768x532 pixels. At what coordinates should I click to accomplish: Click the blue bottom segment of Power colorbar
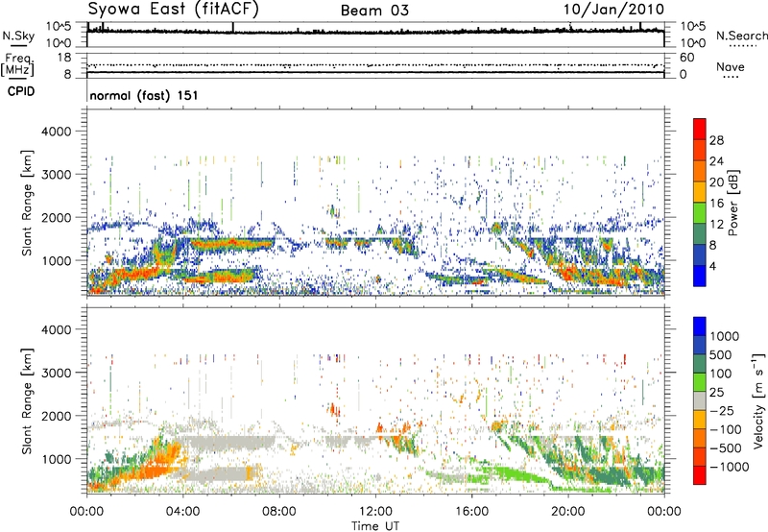point(700,277)
